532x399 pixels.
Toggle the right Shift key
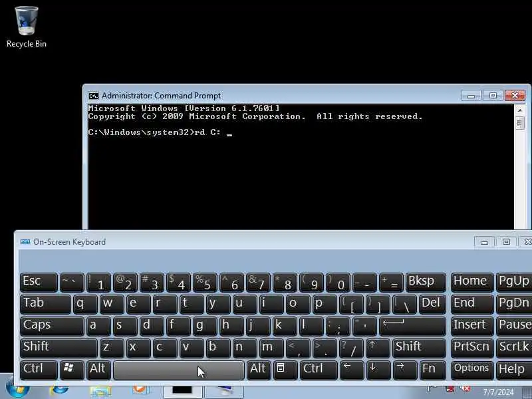click(x=419, y=348)
